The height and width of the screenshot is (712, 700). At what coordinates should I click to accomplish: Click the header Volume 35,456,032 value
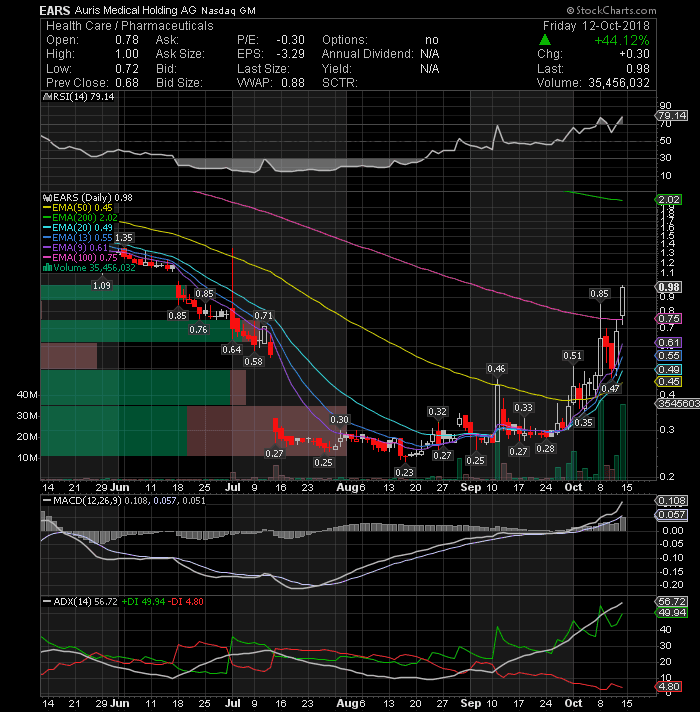coord(619,83)
